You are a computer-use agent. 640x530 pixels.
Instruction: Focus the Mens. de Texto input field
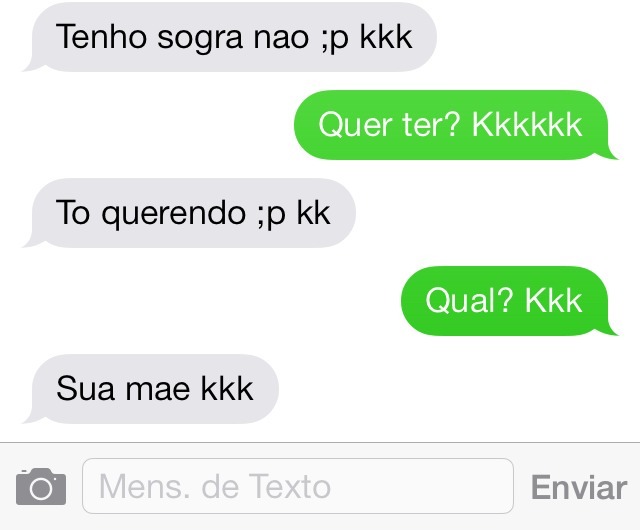(x=298, y=486)
